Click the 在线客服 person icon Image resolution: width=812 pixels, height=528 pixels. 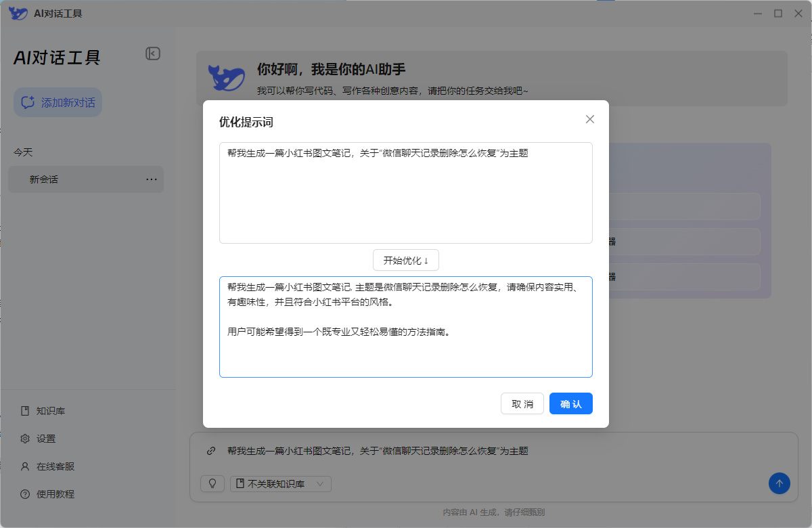tap(25, 466)
